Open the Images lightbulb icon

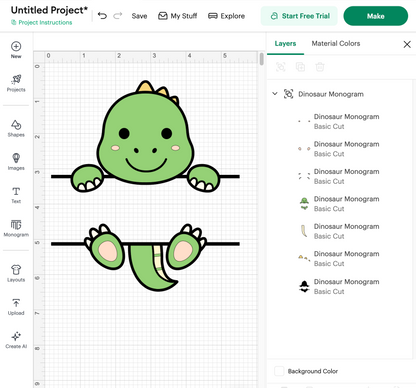(x=16, y=158)
